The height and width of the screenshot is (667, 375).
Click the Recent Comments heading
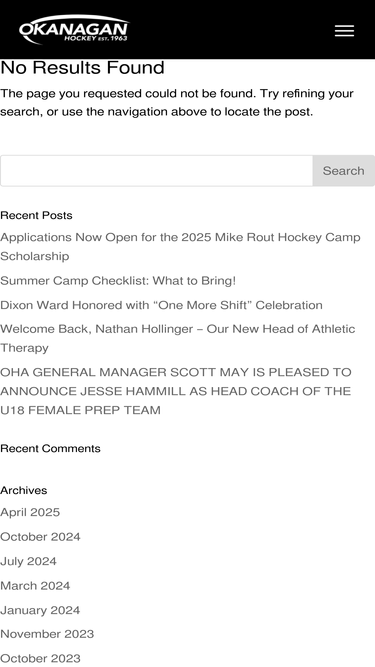point(50,448)
